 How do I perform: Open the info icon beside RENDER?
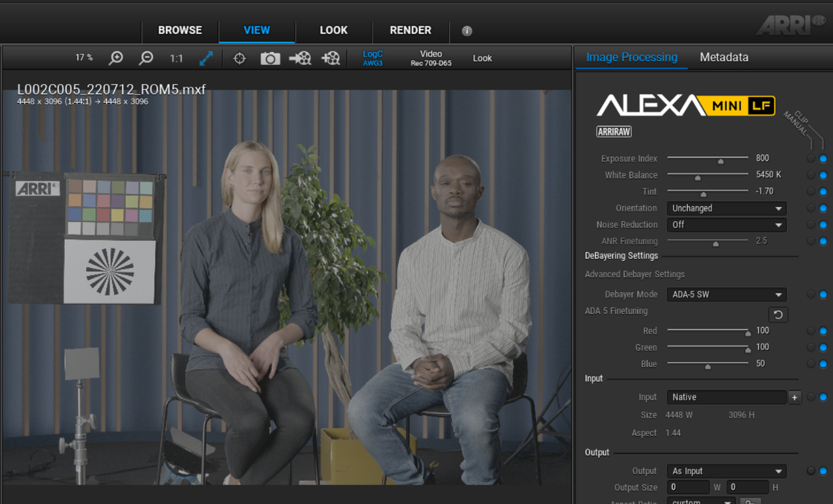point(467,31)
